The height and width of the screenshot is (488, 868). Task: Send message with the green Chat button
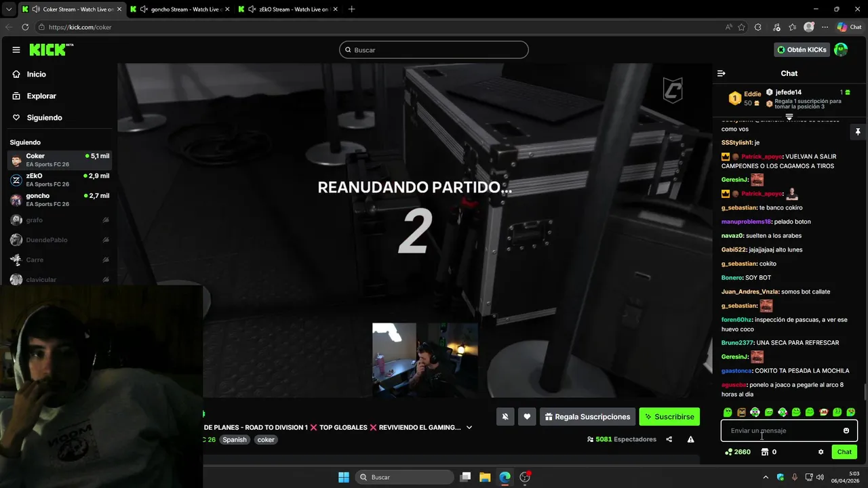(844, 452)
